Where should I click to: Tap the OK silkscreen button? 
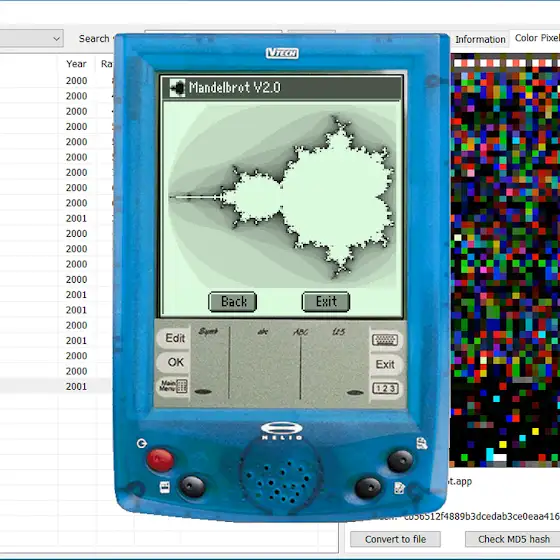(x=175, y=362)
